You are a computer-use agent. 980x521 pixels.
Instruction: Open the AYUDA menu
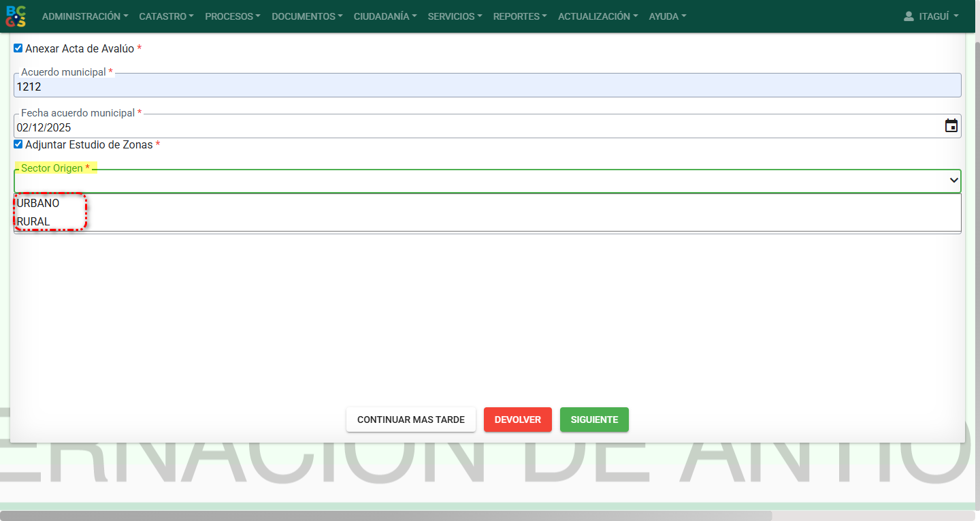coord(667,16)
